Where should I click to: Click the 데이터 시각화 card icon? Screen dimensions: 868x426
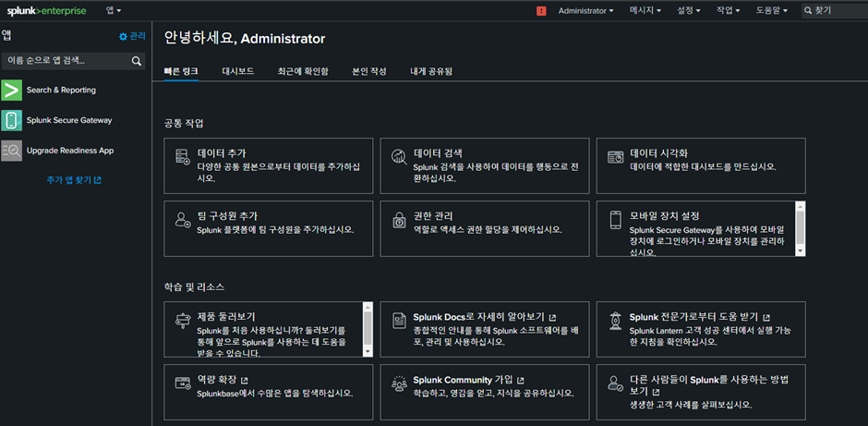click(x=616, y=157)
